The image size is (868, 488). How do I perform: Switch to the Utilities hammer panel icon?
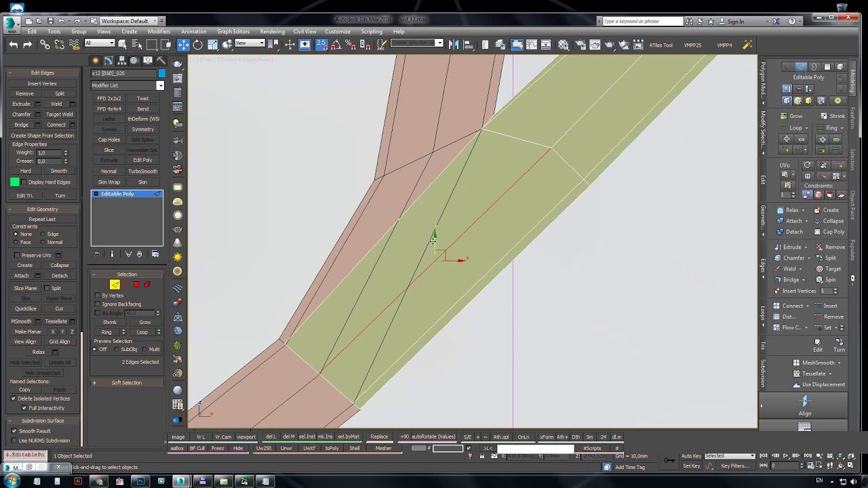[161, 60]
